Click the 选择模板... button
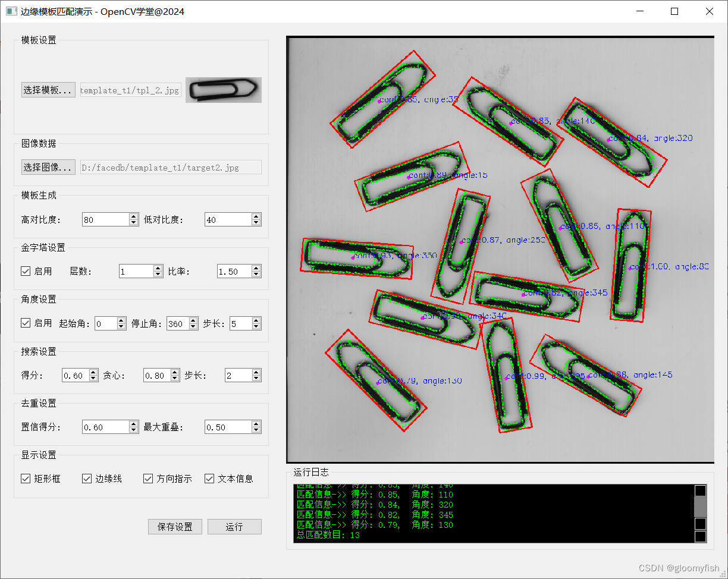The width and height of the screenshot is (728, 579). pyautogui.click(x=48, y=90)
